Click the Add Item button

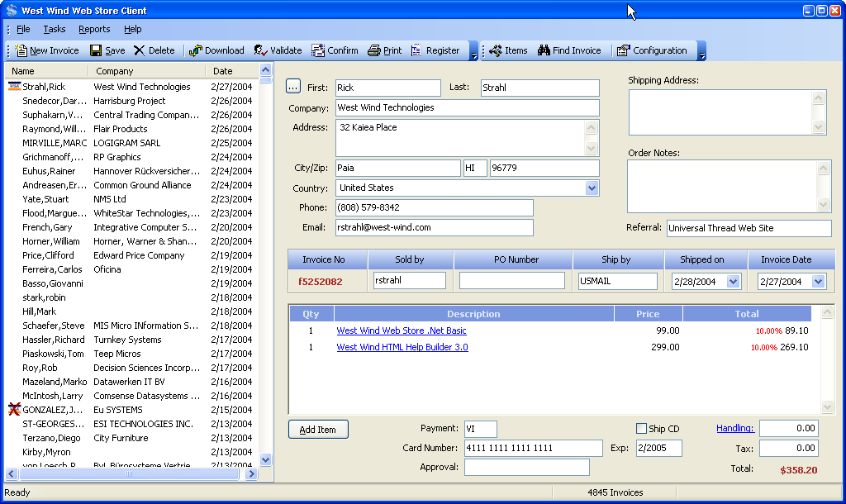pos(318,430)
